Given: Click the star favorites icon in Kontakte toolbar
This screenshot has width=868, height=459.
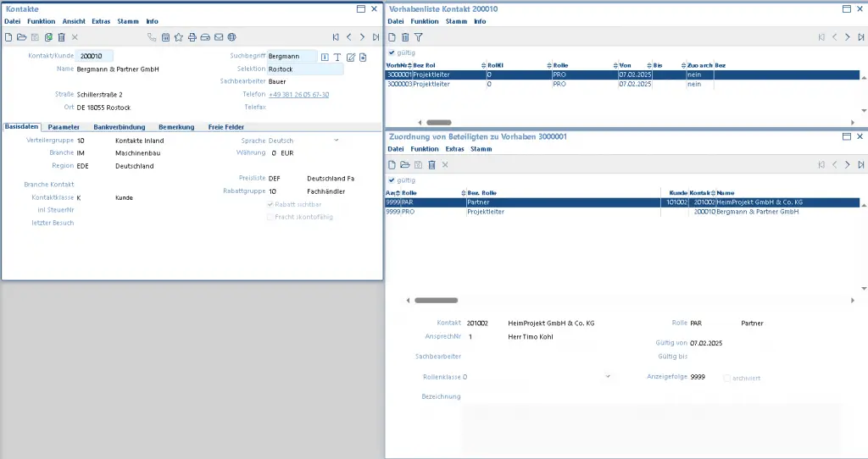Looking at the screenshot, I should (x=179, y=37).
